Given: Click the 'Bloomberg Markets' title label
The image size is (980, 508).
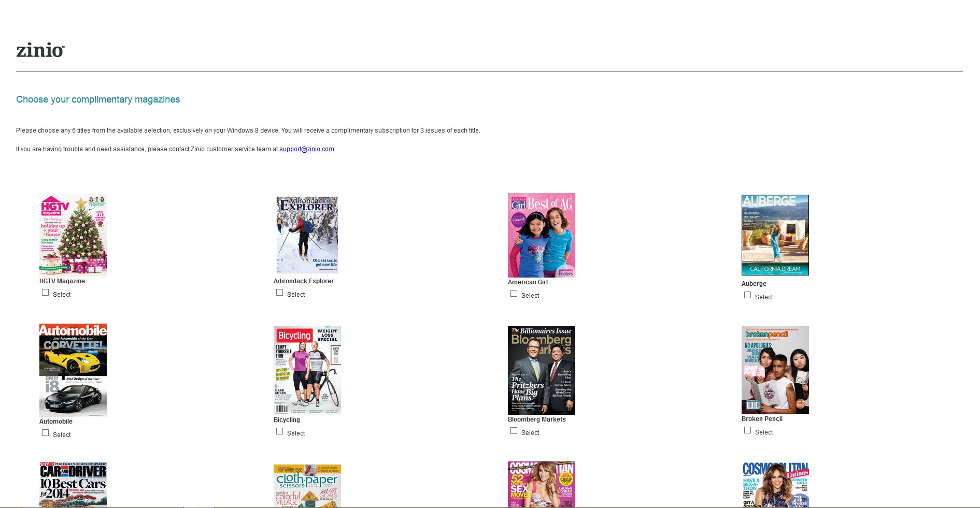Looking at the screenshot, I should (x=537, y=419).
